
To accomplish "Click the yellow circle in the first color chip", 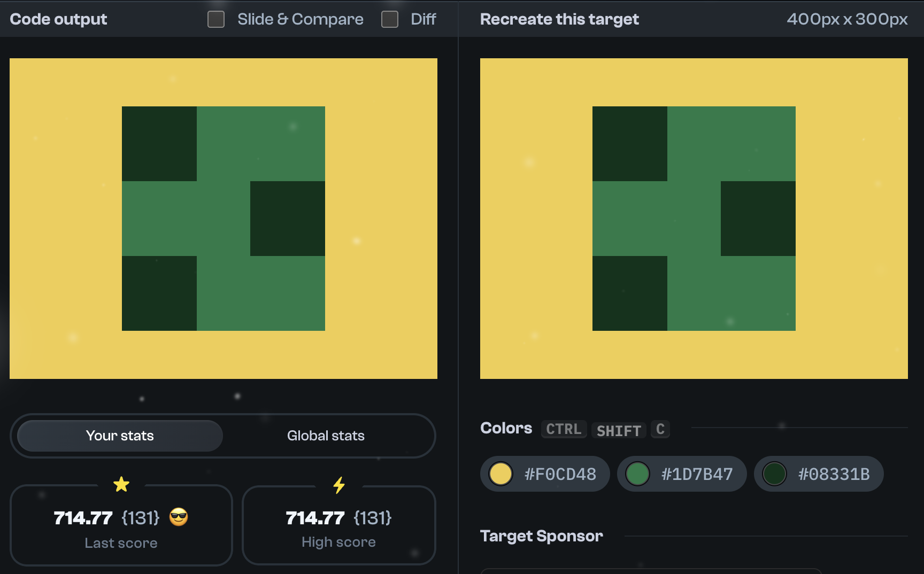I will [x=500, y=474].
